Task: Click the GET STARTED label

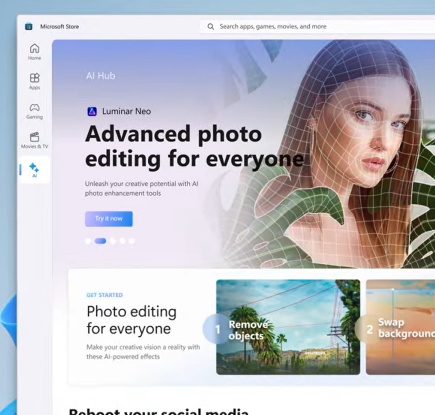Action: point(105,295)
